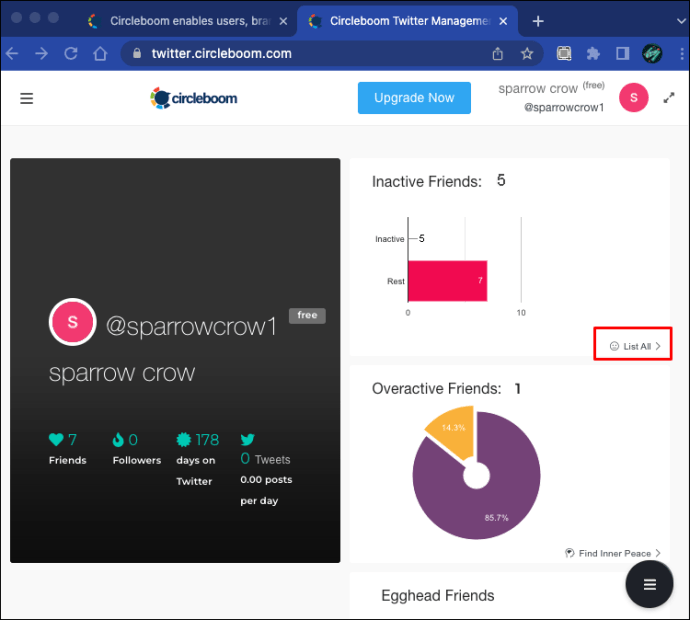The height and width of the screenshot is (620, 690).
Task: Open the browser home page icon
Action: (x=100, y=54)
